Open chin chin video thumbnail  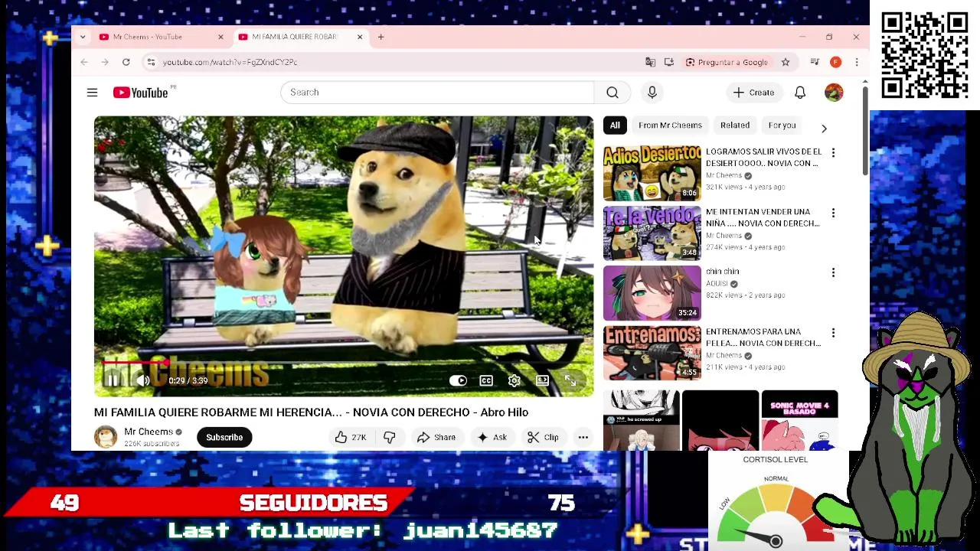click(652, 293)
